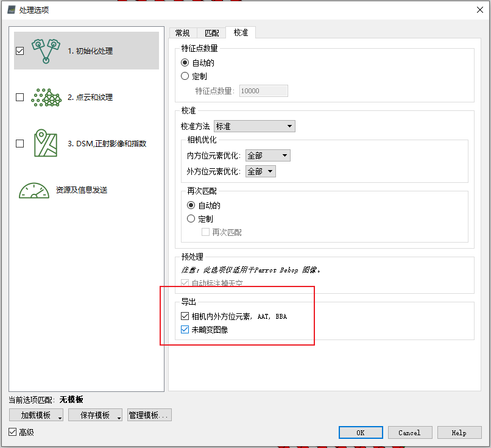
Task: Disable 相机内外方位元素, AAT, BBA export
Action: pos(185,316)
